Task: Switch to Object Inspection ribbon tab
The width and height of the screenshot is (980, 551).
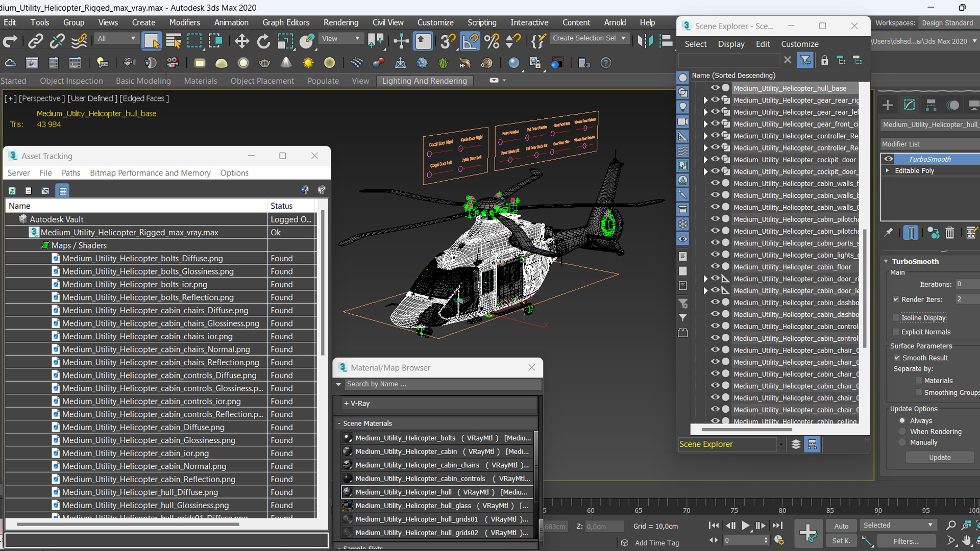Action: click(x=71, y=81)
